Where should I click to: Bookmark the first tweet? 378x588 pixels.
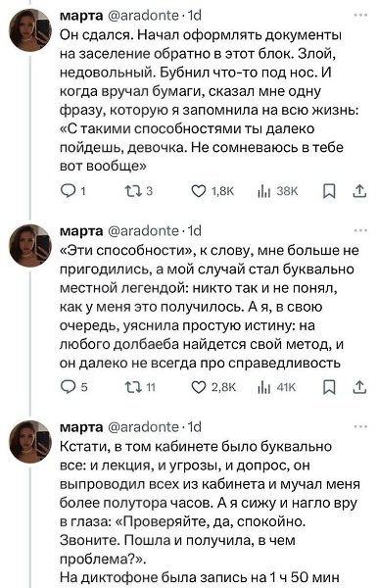coord(329,191)
